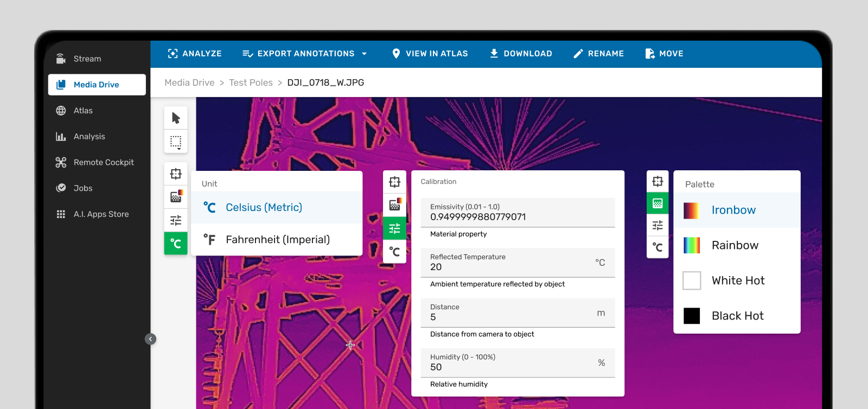Click the Test Poles breadcrumb link
The height and width of the screenshot is (409, 868).
click(251, 82)
